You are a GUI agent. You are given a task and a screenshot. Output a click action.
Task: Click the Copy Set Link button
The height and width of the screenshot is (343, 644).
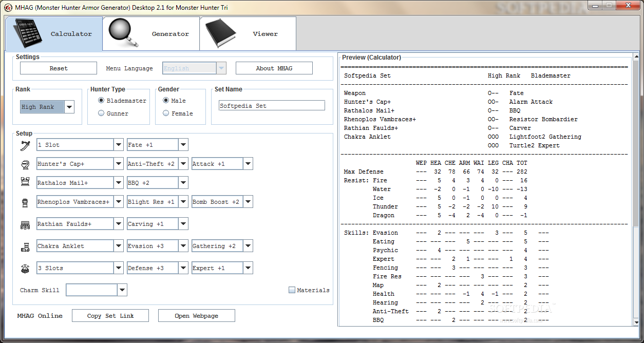(x=110, y=316)
